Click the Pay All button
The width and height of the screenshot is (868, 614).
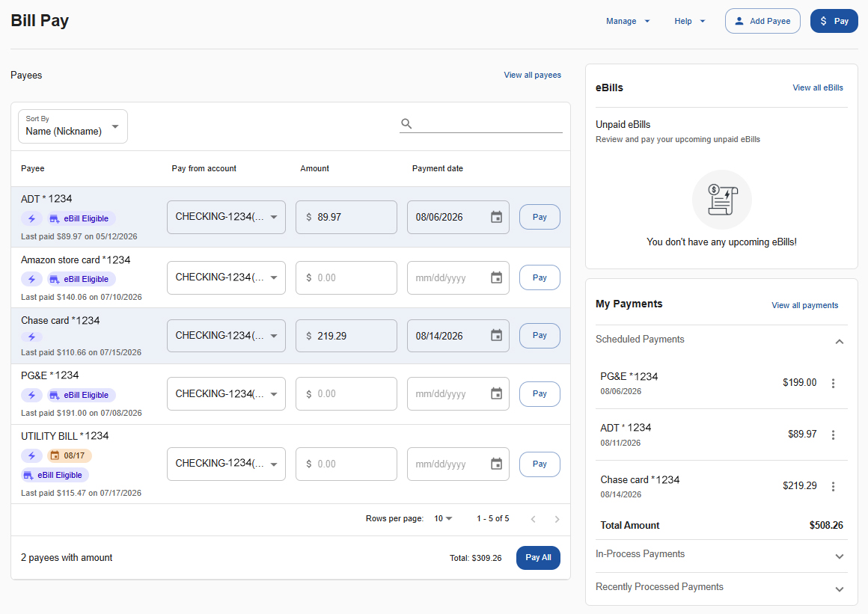pyautogui.click(x=538, y=558)
